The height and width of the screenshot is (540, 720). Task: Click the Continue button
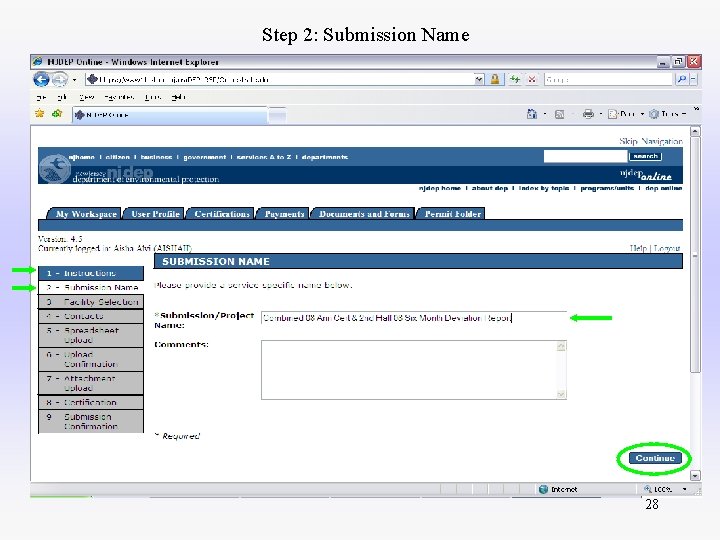pos(655,458)
